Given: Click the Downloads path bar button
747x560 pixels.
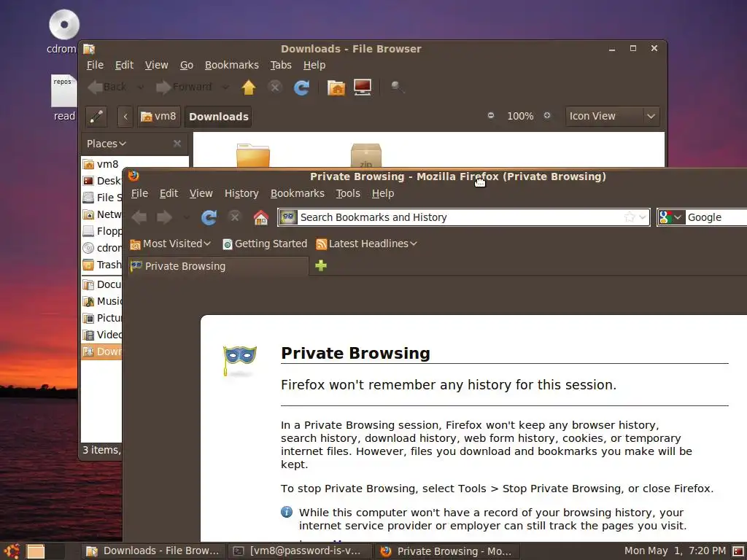Looking at the screenshot, I should pyautogui.click(x=218, y=116).
